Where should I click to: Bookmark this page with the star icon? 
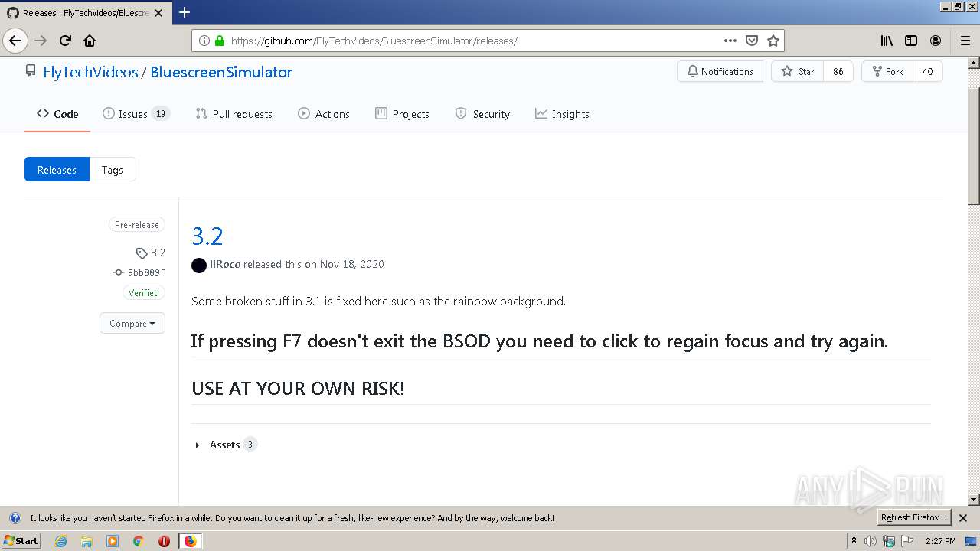pyautogui.click(x=773, y=41)
